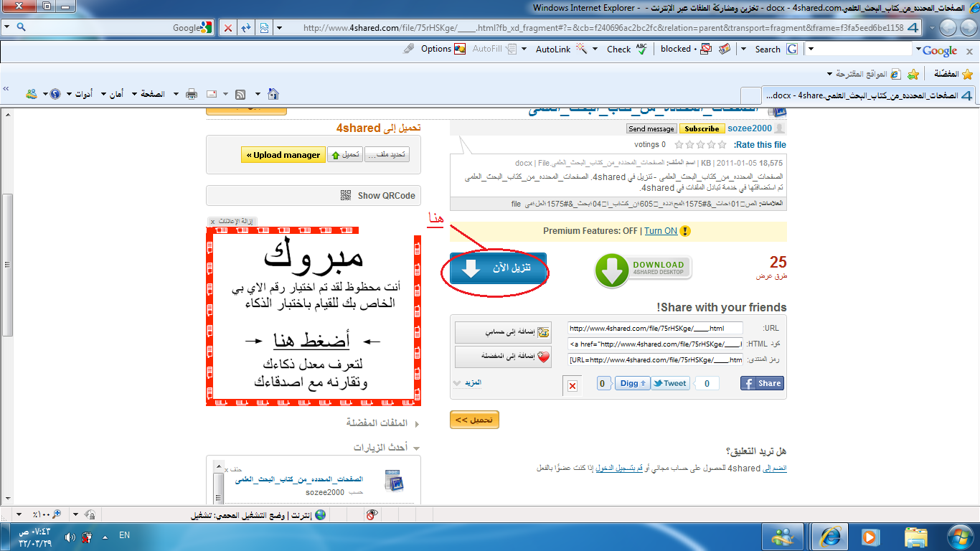980x551 pixels.
Task: Open the أدوات (Tools) menu
Action: click(80, 94)
